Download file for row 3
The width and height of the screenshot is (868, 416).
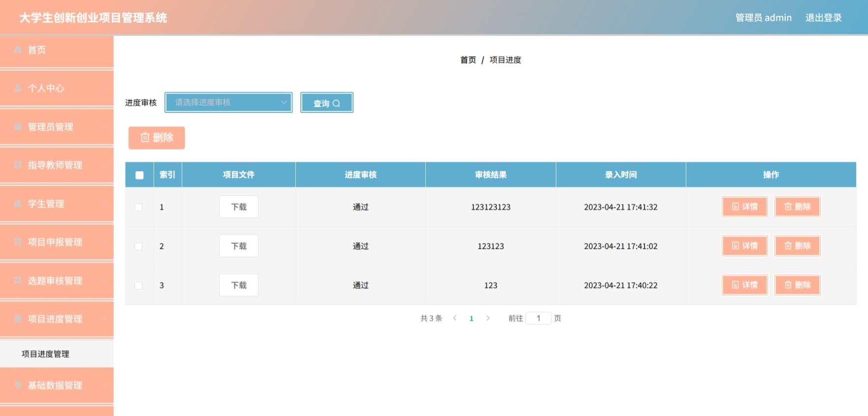pyautogui.click(x=239, y=285)
